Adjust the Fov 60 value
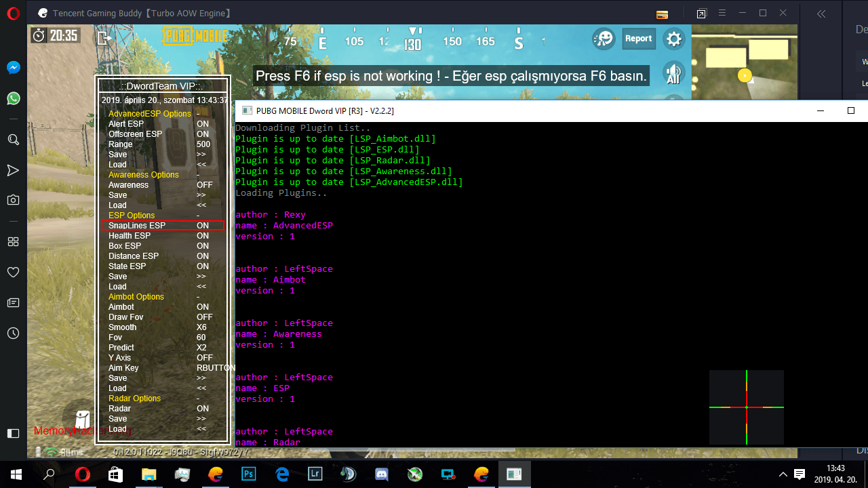The image size is (868, 488). 201,338
